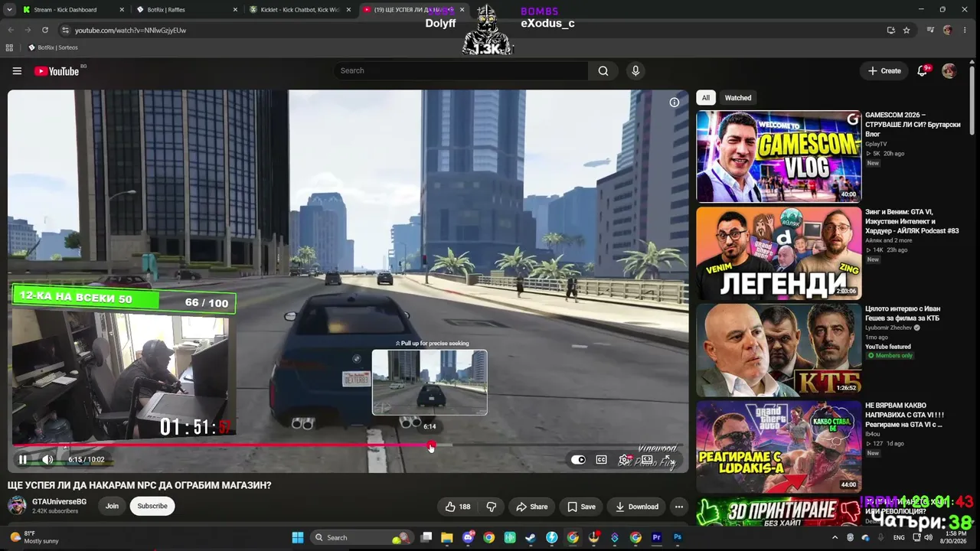This screenshot has height=551, width=980.
Task: Open Photoshop from the taskbar
Action: [677, 537]
